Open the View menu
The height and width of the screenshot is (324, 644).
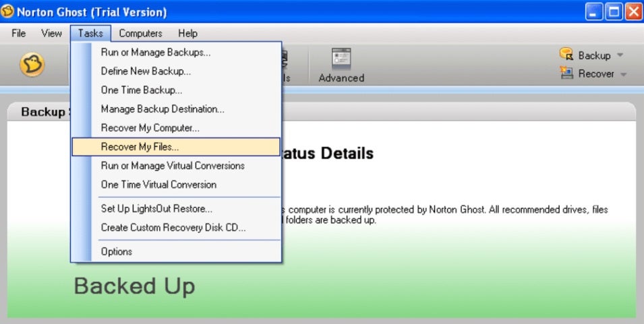tap(51, 33)
